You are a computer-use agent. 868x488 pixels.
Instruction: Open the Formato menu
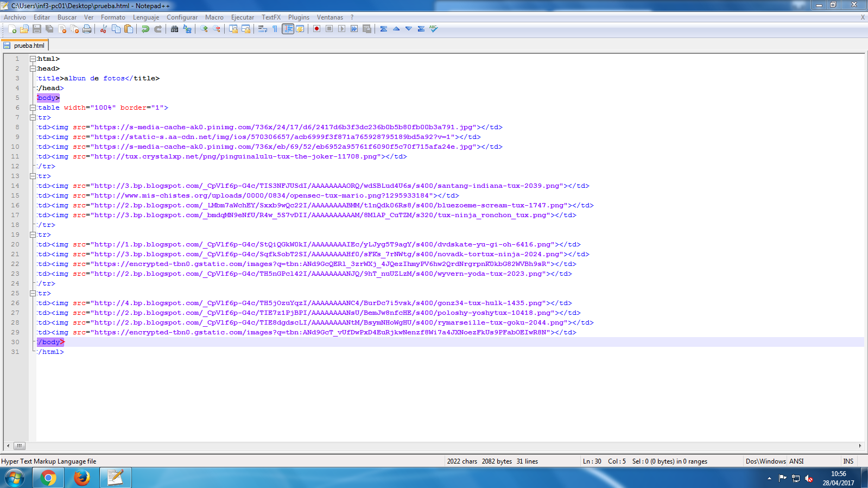(113, 17)
